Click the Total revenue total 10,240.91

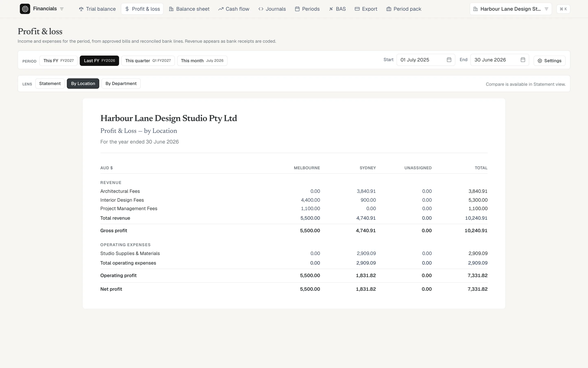(476, 218)
